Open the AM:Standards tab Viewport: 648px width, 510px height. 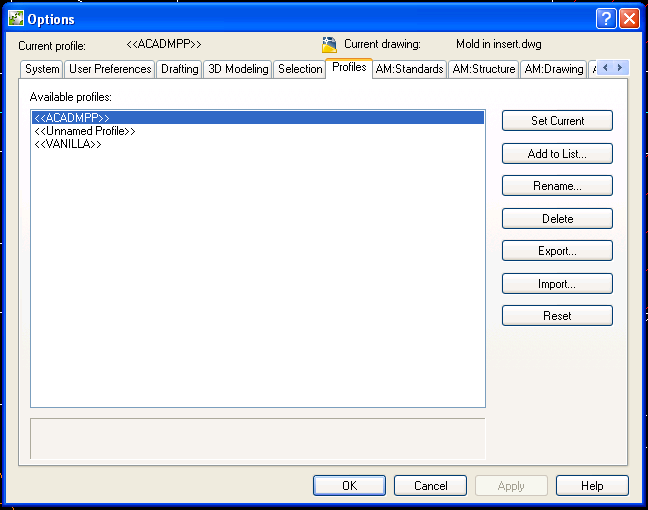410,69
